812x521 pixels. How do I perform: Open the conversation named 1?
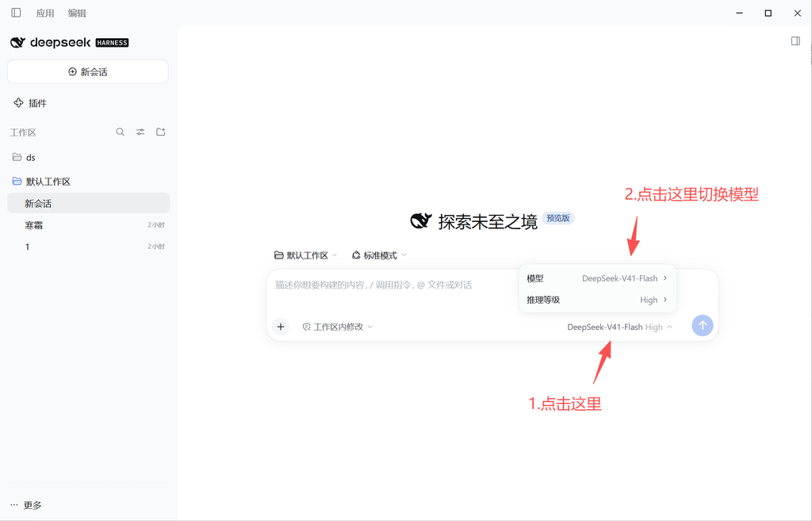click(89, 247)
